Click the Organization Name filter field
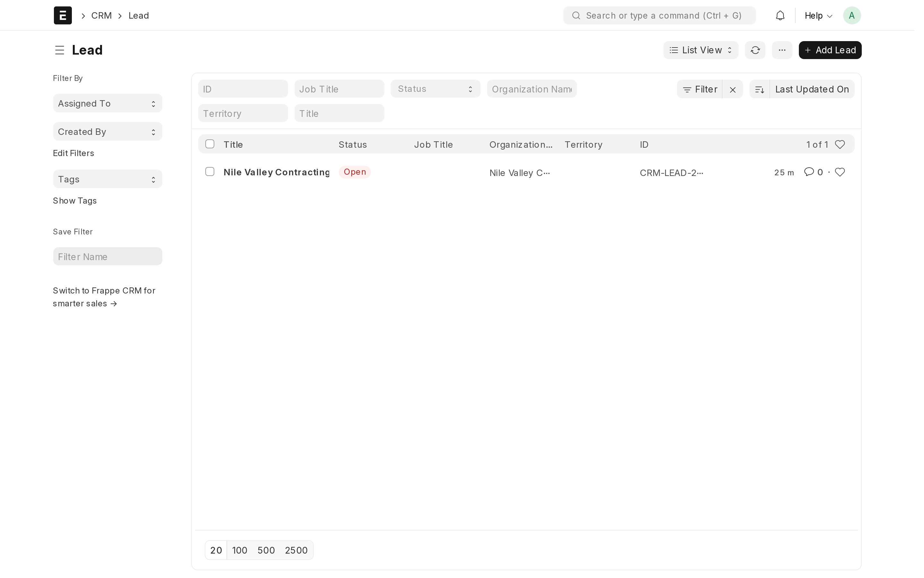This screenshot has height=578, width=924. tap(532, 89)
